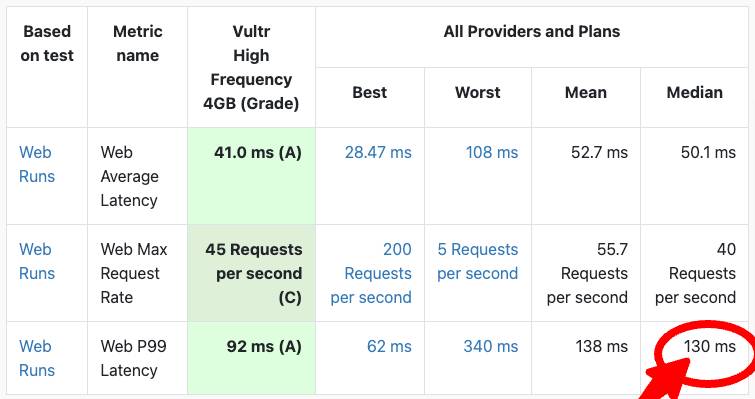Image resolution: width=755 pixels, height=399 pixels.
Task: Click the Metric name column header
Action: click(138, 43)
